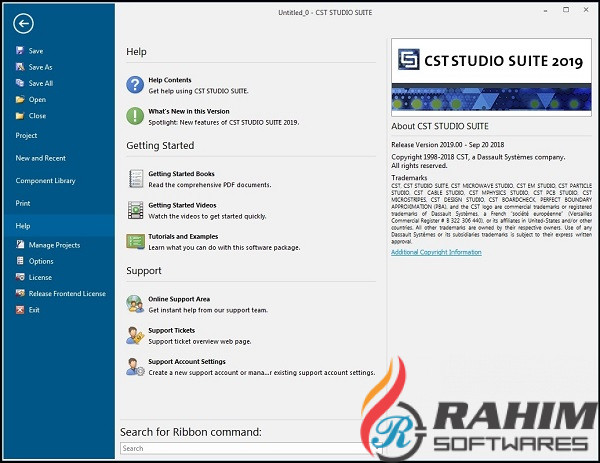This screenshot has height=463, width=600.
Task: Minimize the CST STUDIO SUITE window
Action: (x=545, y=11)
